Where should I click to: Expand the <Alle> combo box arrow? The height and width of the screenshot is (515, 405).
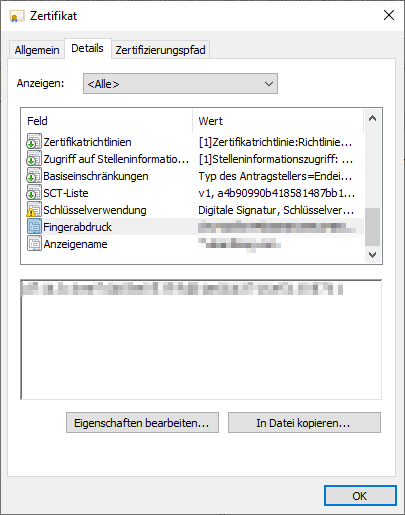(269, 84)
